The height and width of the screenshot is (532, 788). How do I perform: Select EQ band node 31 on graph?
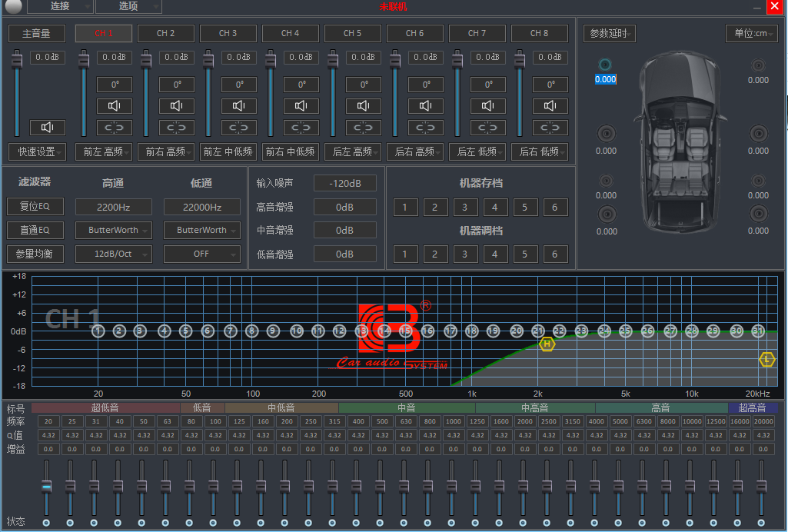[758, 331]
